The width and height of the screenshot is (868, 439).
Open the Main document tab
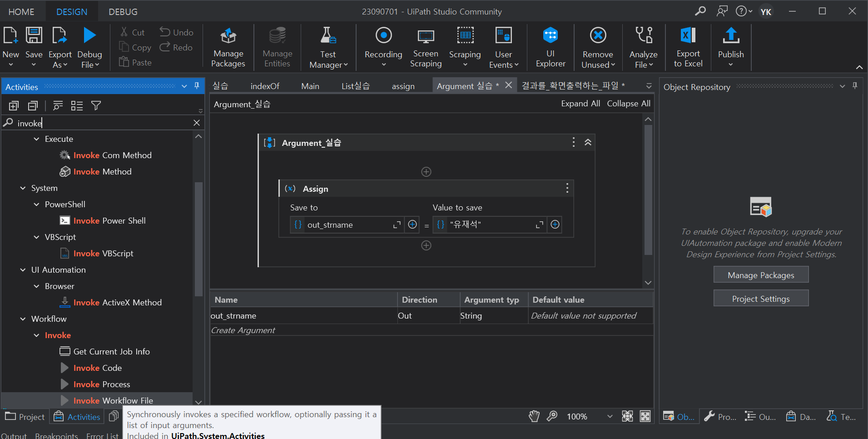click(x=310, y=86)
